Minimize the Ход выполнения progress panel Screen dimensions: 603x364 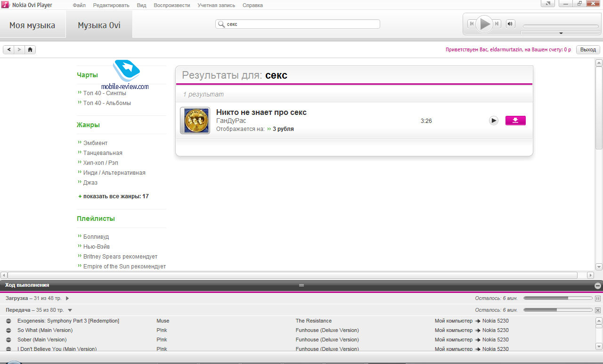598,285
